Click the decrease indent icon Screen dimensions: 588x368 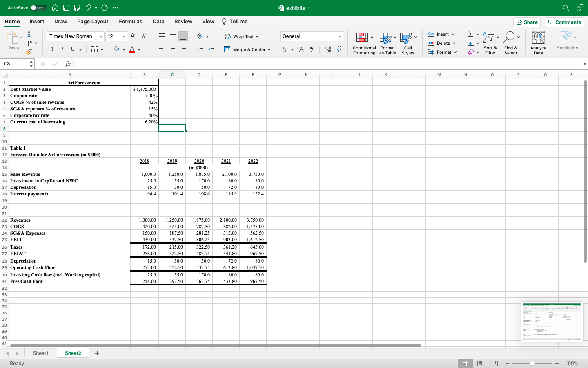(200, 49)
